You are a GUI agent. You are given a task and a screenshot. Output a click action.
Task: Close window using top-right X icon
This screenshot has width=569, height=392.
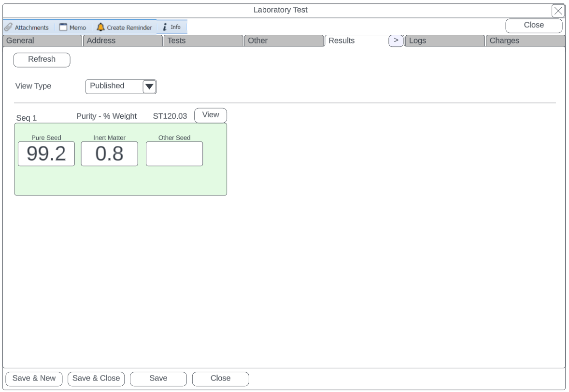click(558, 11)
